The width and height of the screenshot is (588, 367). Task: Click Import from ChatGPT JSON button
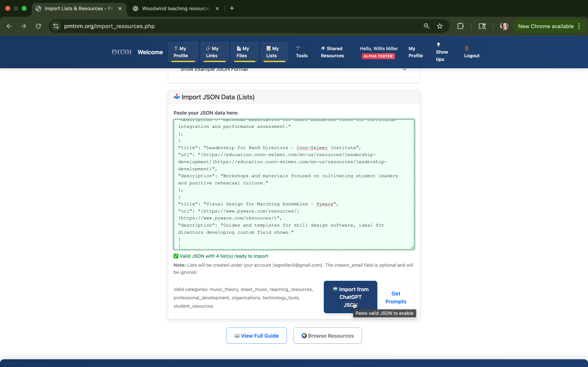tap(350, 297)
